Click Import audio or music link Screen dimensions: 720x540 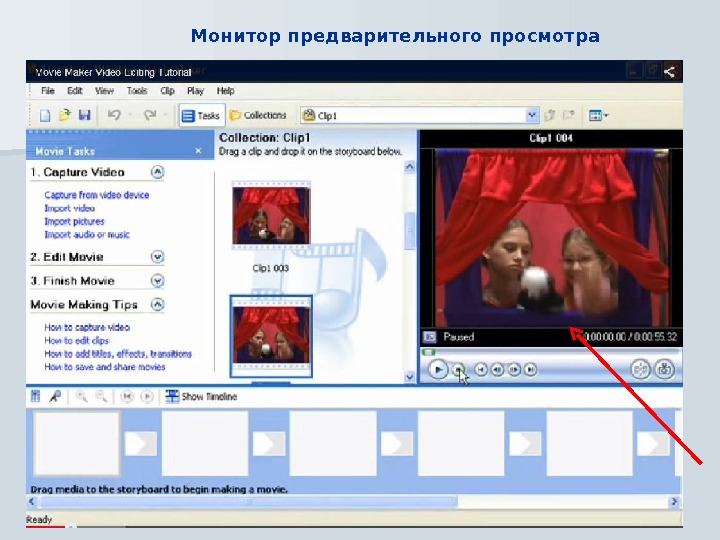(x=87, y=235)
